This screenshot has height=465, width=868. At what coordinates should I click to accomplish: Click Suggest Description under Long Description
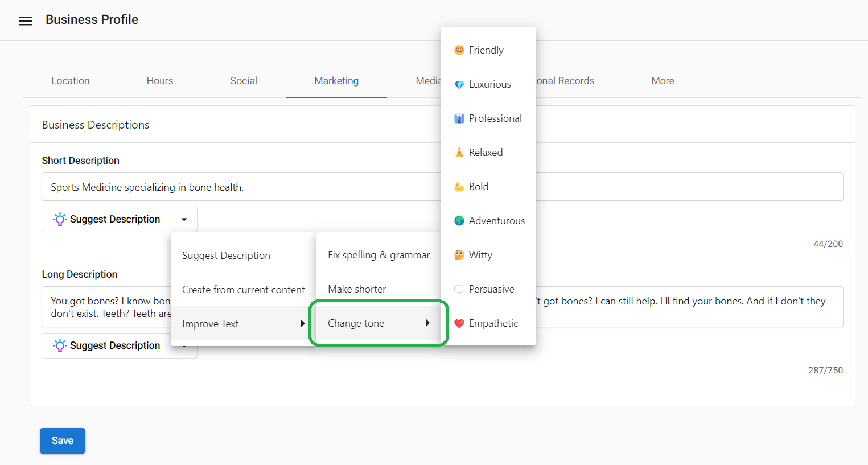[x=106, y=346]
